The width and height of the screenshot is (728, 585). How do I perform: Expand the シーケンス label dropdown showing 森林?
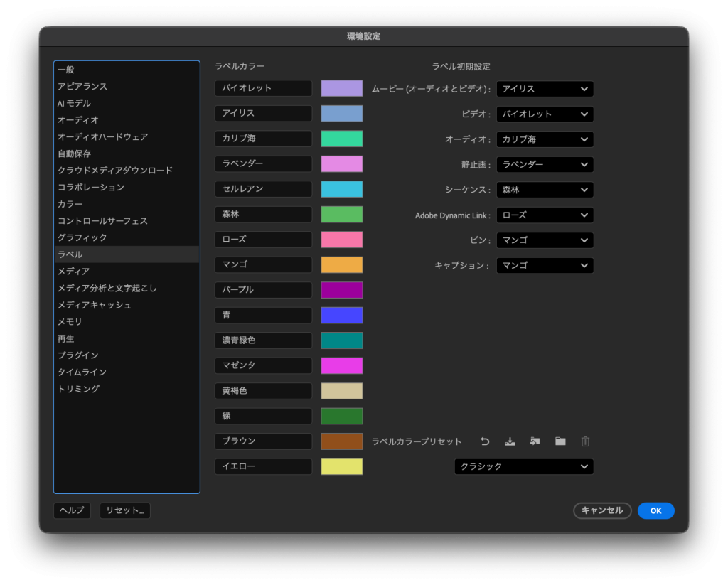(545, 190)
